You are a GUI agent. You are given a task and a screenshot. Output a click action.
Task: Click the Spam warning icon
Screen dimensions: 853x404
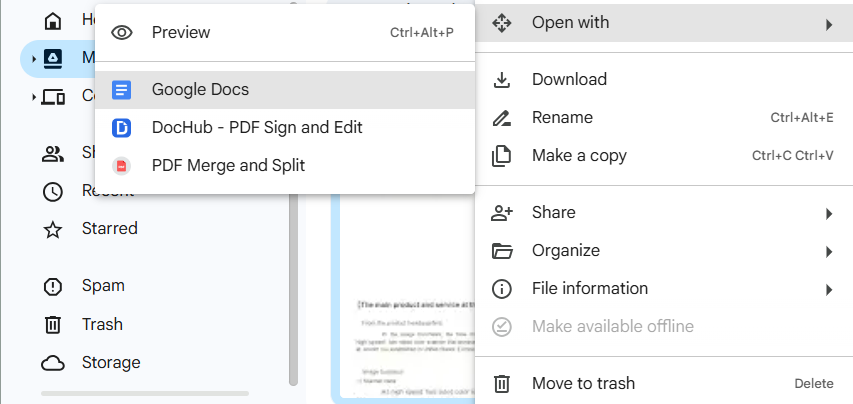point(53,287)
